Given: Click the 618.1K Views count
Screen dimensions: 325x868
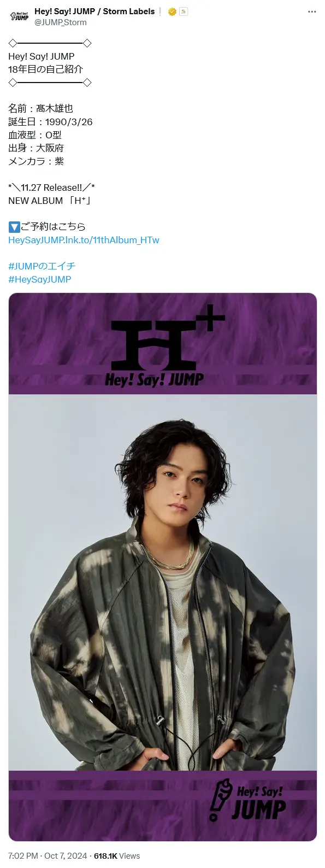Looking at the screenshot, I should click(117, 856).
